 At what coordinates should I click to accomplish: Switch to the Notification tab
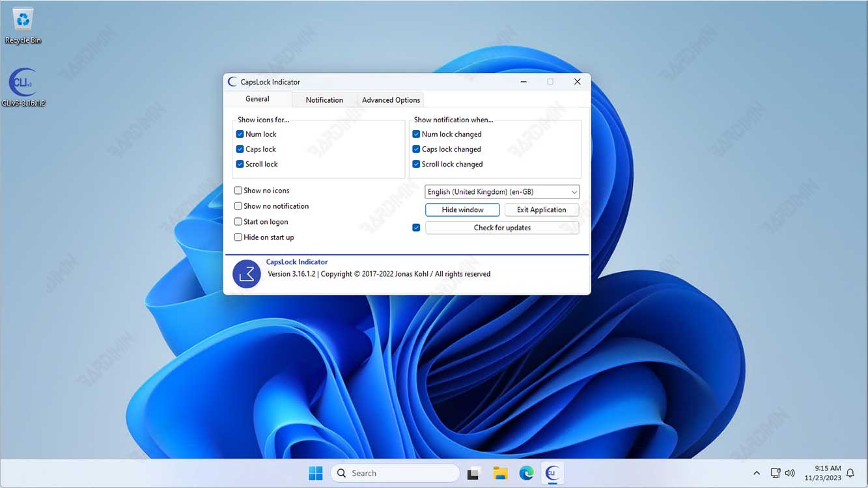324,100
